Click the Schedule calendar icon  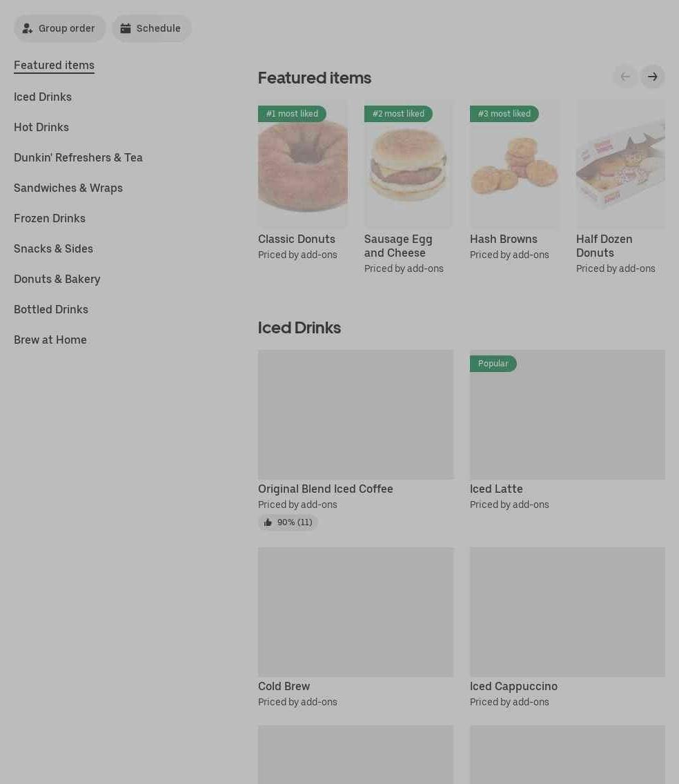point(126,28)
